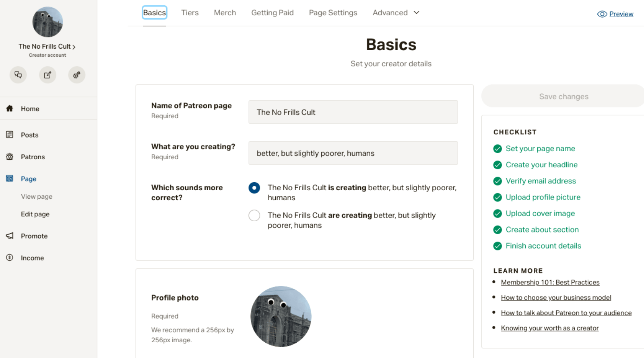Click the Preview eye icon

point(602,14)
